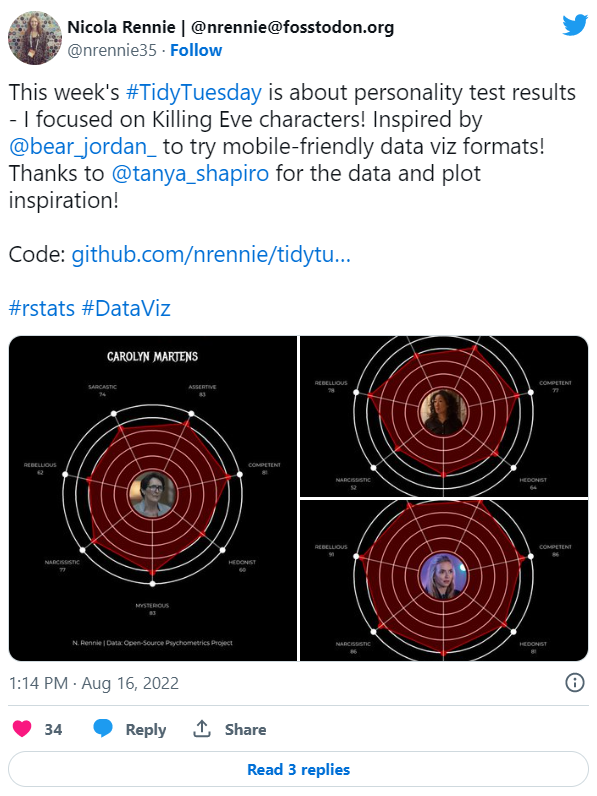Viewport: 597px width, 796px height.
Task: Visit the @bear_jordan_ mention
Action: 83,146
